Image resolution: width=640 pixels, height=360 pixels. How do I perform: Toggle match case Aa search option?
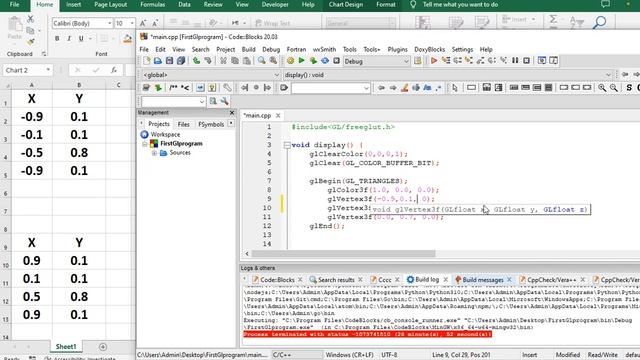click(x=427, y=88)
